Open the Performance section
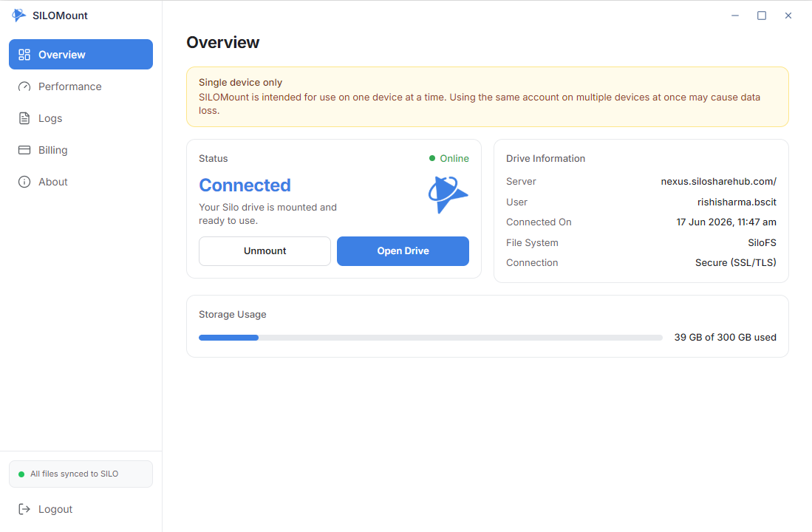The height and width of the screenshot is (532, 812). point(81,86)
